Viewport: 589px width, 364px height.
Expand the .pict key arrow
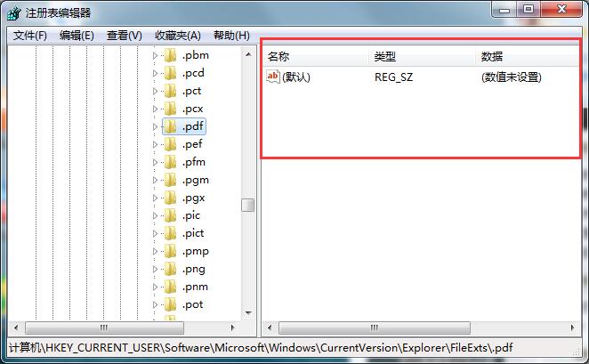[x=155, y=233]
